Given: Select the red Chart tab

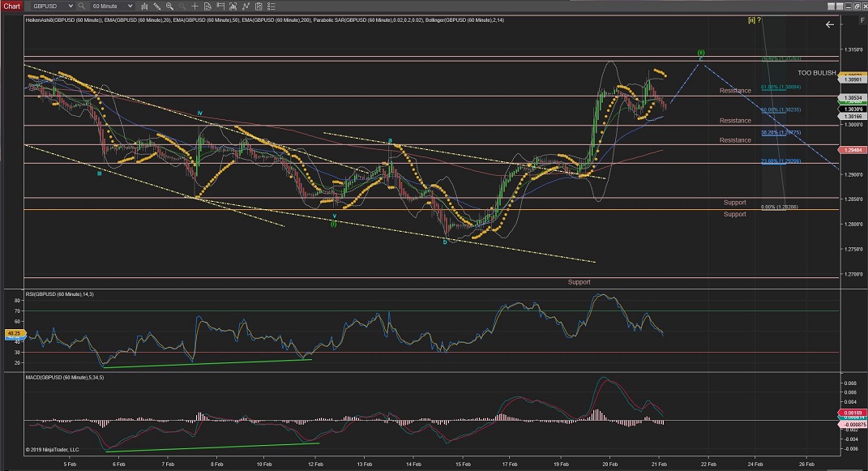Looking at the screenshot, I should pyautogui.click(x=11, y=6).
